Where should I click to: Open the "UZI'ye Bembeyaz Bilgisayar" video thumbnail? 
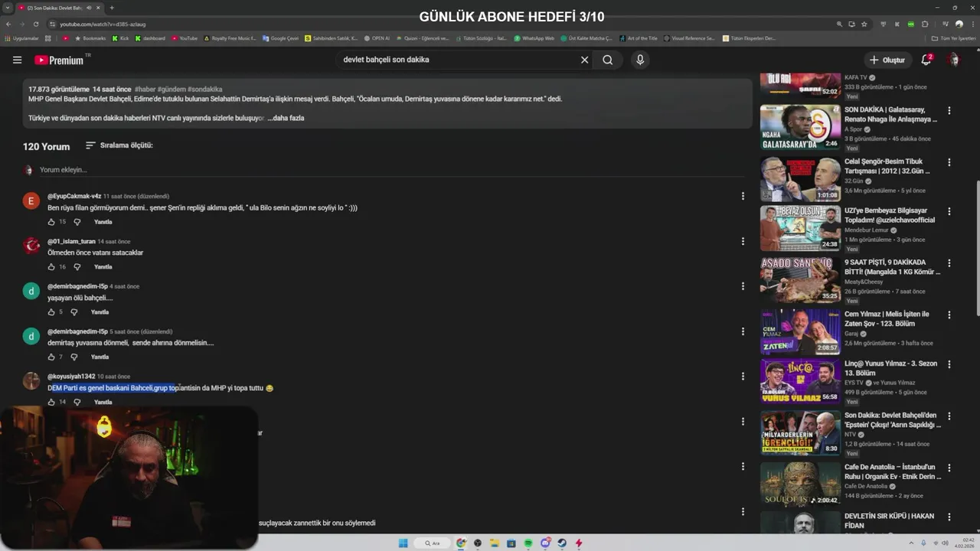[800, 228]
